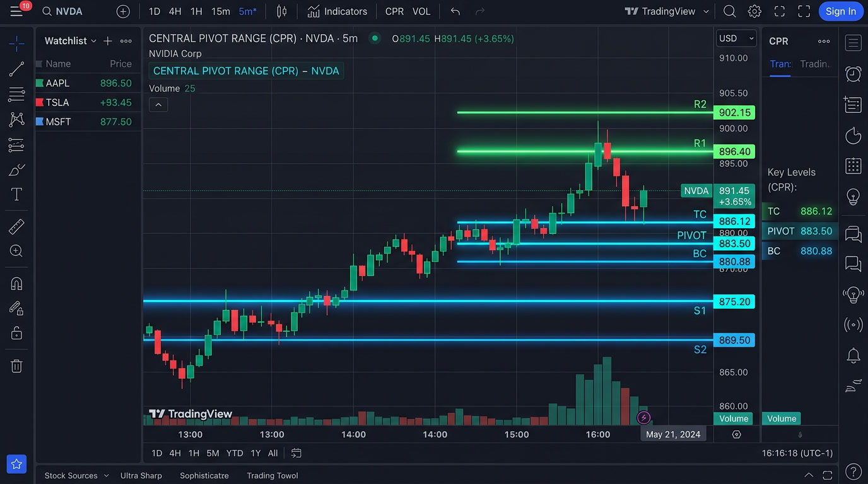This screenshot has height=484, width=868.
Task: Open the help question mark
Action: (x=853, y=471)
